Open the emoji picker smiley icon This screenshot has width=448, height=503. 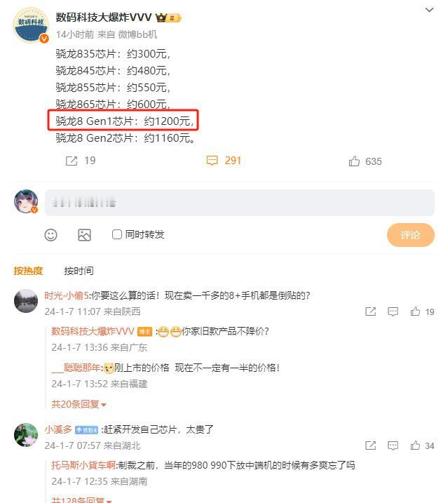pyautogui.click(x=50, y=235)
